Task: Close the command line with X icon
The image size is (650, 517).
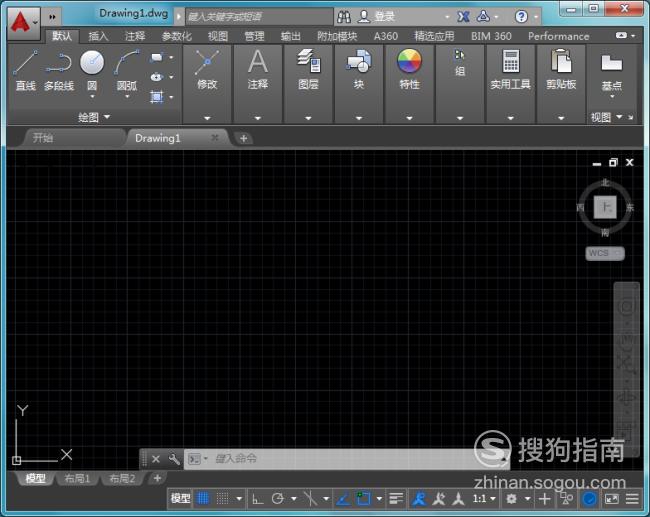Action: 156,459
